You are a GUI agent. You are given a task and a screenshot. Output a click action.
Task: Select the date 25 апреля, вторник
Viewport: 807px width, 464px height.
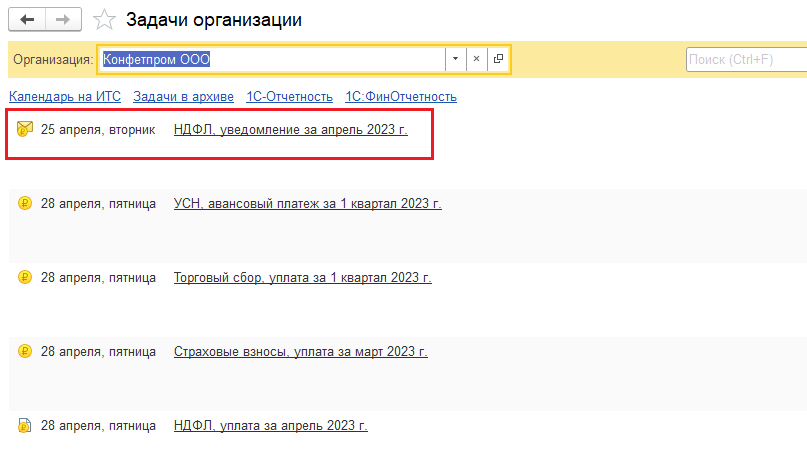click(x=98, y=130)
